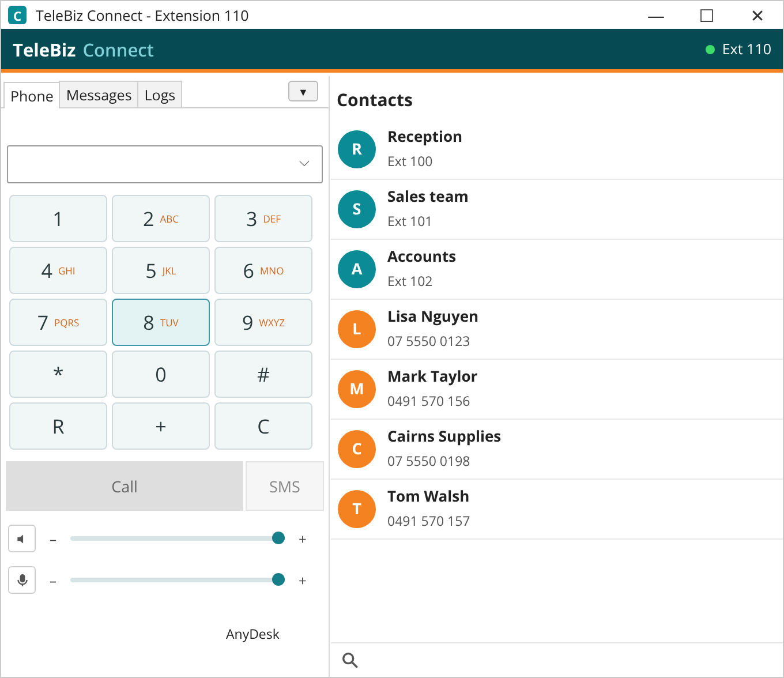
Task: Click Reception's avatar icon
Action: coord(357,149)
